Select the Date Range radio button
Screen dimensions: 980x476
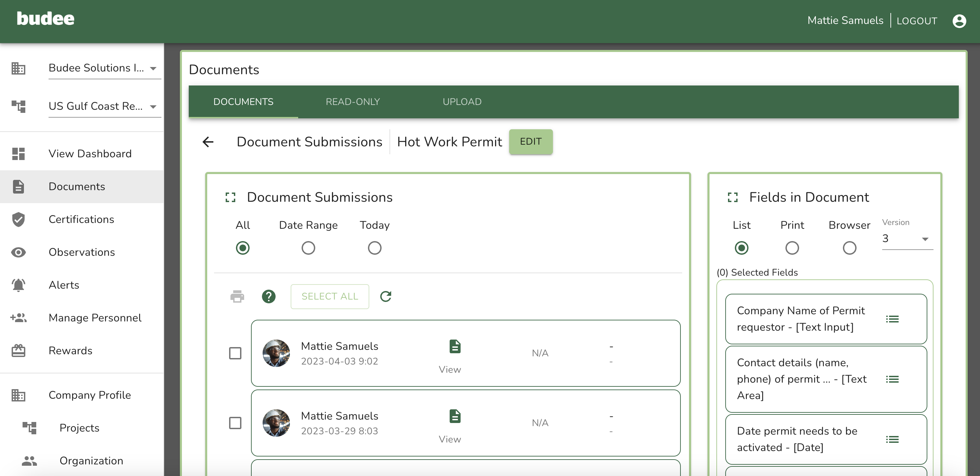[308, 248]
